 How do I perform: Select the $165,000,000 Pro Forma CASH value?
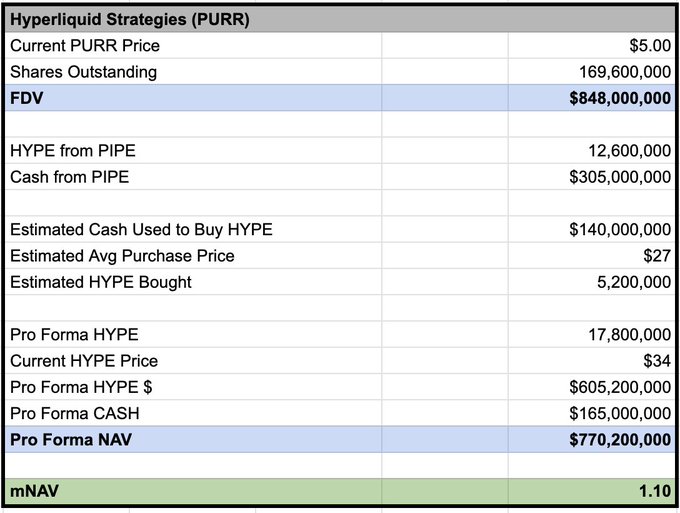(x=620, y=413)
